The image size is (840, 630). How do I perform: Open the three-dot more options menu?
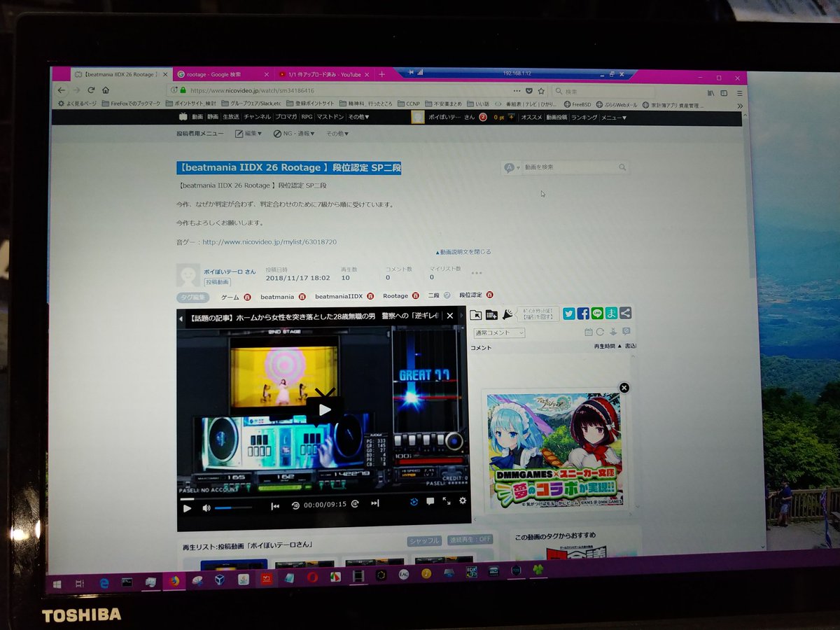tap(477, 273)
